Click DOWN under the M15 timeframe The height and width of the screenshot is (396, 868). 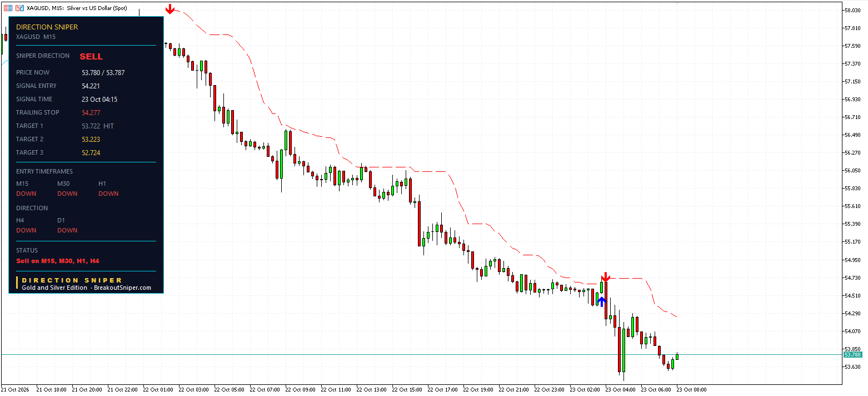[x=26, y=194]
